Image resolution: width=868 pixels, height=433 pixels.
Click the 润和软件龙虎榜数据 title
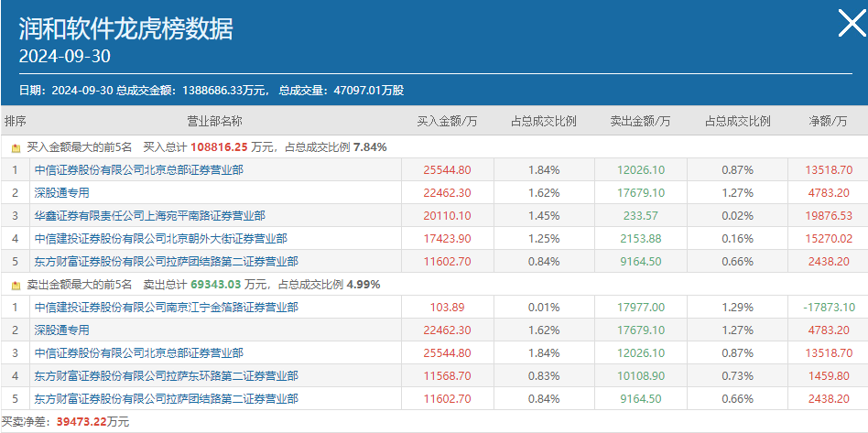tap(126, 28)
